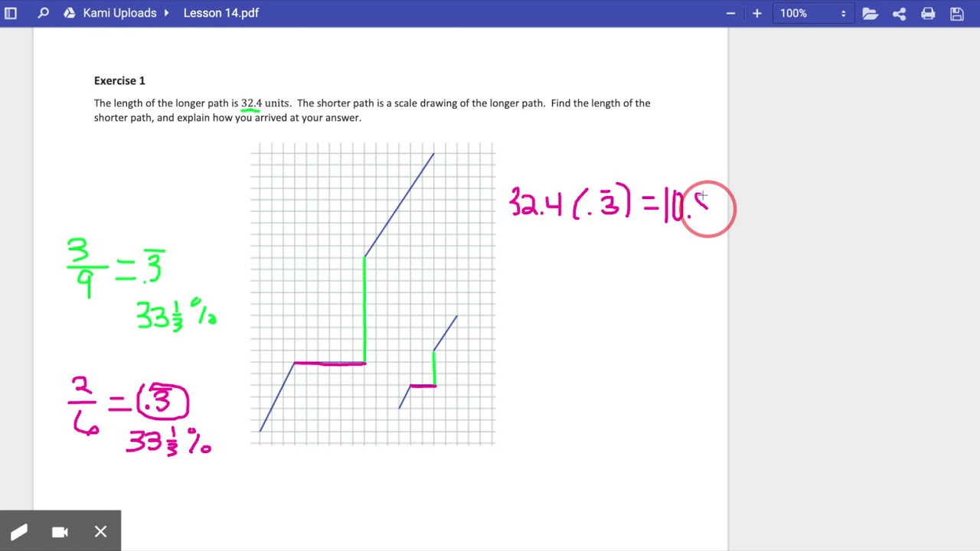Viewport: 980px width, 551px height.
Task: Zoom out with the minus button
Action: point(730,13)
